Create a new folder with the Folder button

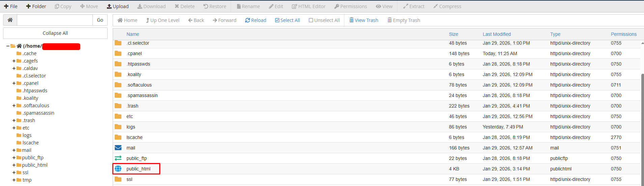point(36,6)
